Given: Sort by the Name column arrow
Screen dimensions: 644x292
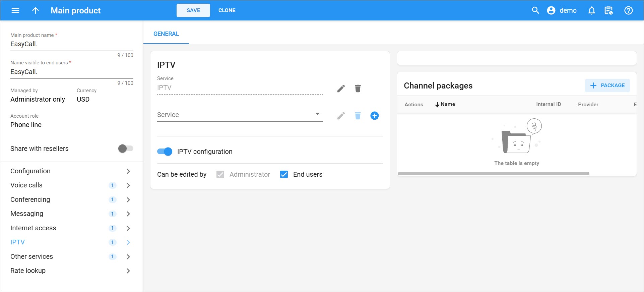Looking at the screenshot, I should [437, 105].
